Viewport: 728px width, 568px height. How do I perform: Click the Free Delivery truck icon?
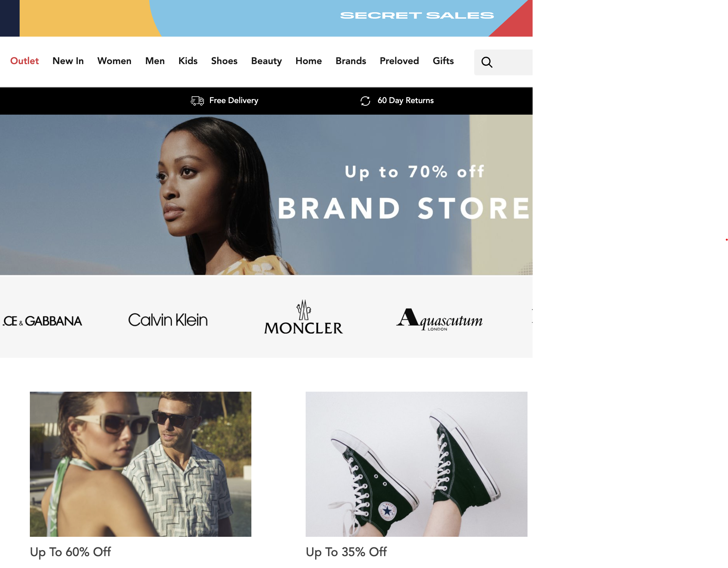[x=197, y=101]
